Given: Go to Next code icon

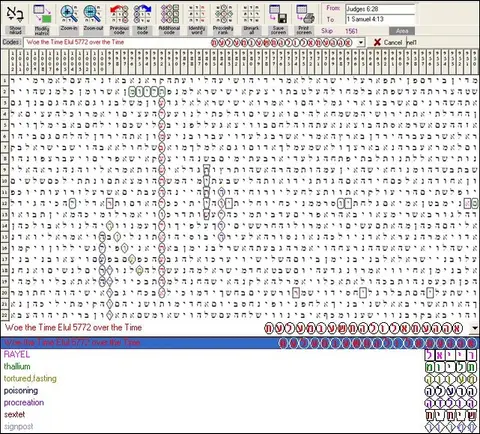Looking at the screenshot, I should (x=142, y=14).
